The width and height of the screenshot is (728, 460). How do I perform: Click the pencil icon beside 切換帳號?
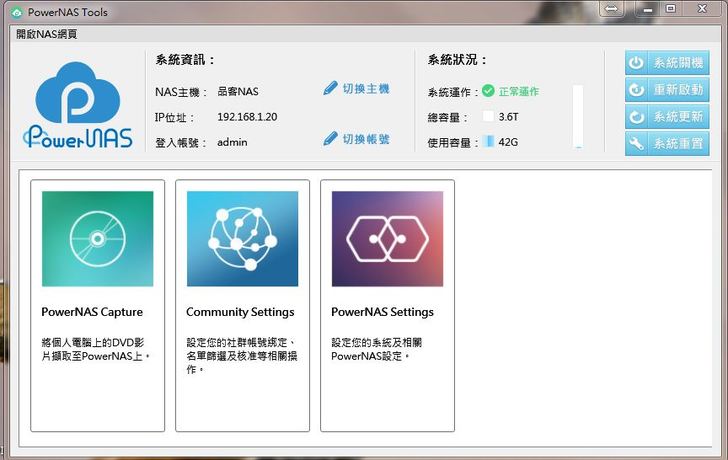[330, 138]
